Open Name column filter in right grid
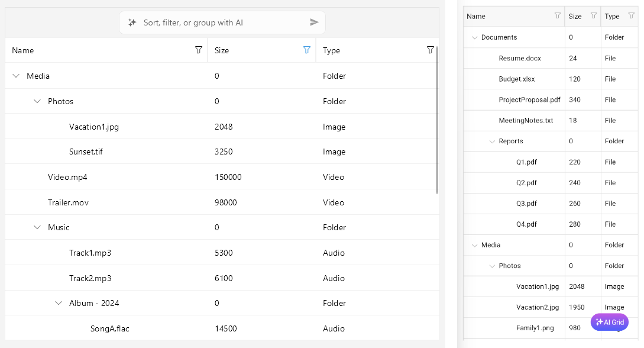The width and height of the screenshot is (644, 348). point(557,16)
